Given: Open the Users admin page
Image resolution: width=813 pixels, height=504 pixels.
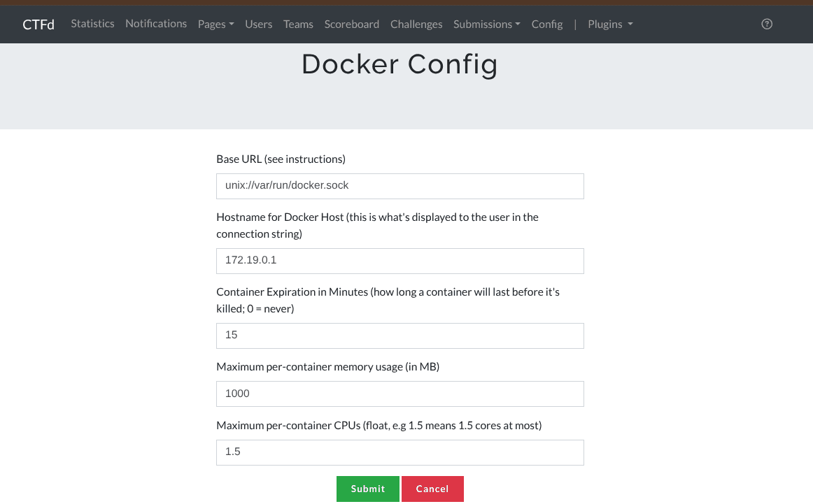Looking at the screenshot, I should click(x=258, y=24).
